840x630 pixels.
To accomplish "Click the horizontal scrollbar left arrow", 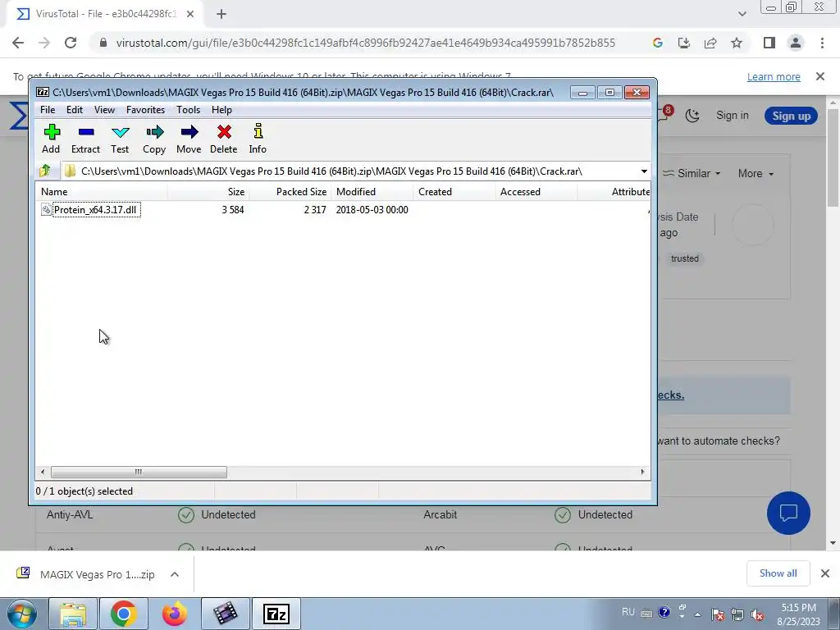I will [43, 472].
